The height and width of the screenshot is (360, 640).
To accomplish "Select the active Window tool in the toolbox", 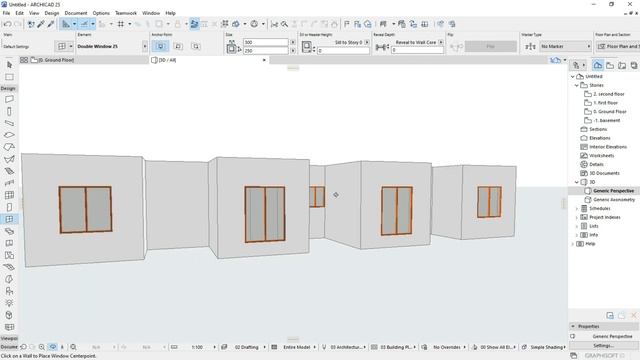I will (9, 219).
